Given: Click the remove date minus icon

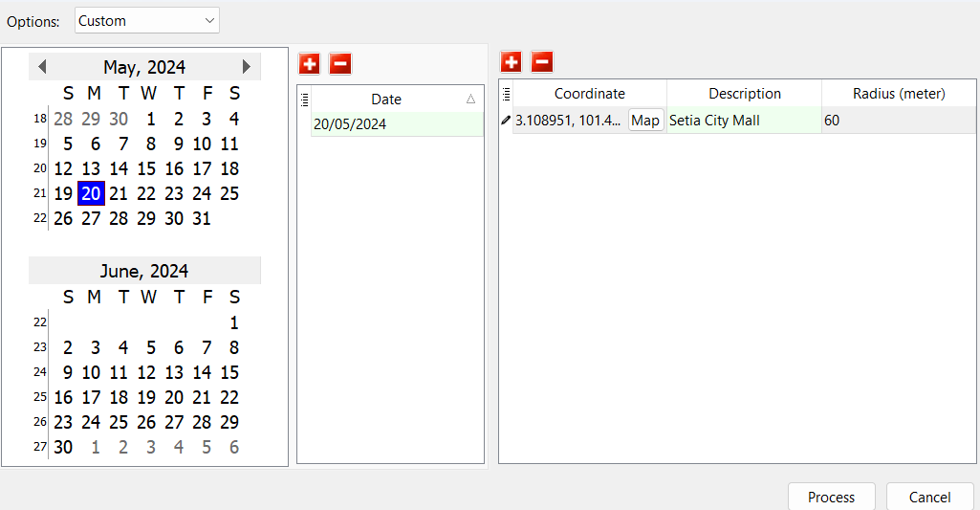Looking at the screenshot, I should [x=340, y=64].
